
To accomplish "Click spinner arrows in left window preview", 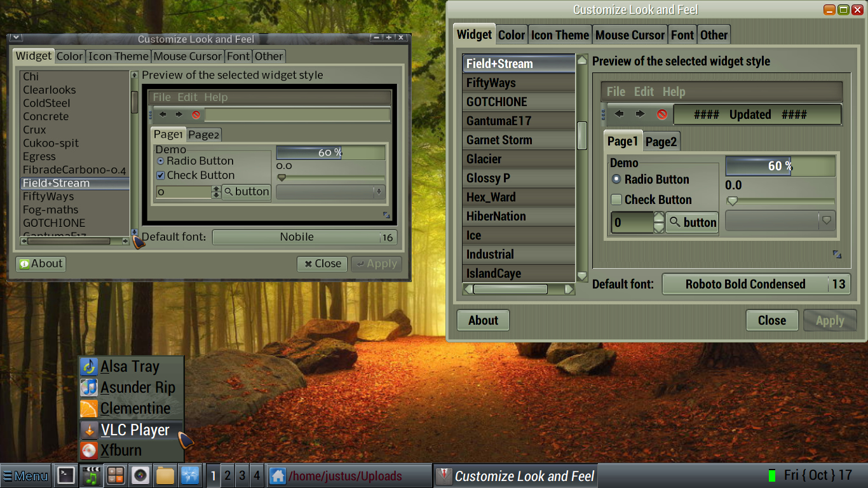I will point(216,191).
